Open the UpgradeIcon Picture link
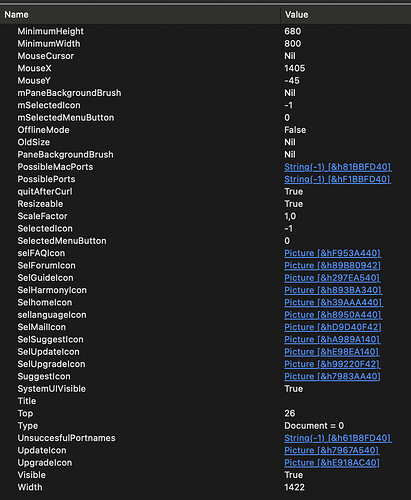Screen dimensions: 411x500 [332, 463]
